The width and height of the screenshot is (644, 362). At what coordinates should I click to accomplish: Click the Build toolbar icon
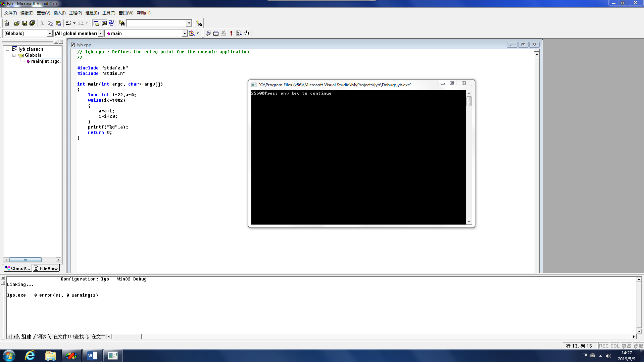click(216, 33)
